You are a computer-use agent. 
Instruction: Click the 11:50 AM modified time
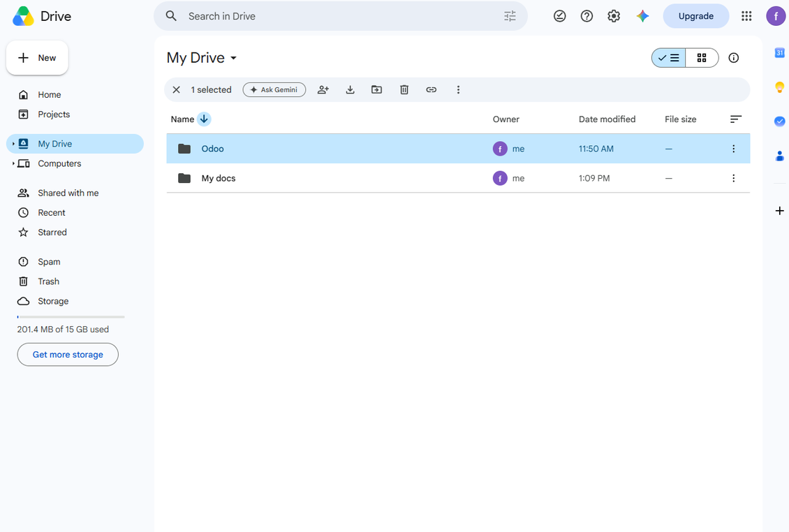pos(596,149)
